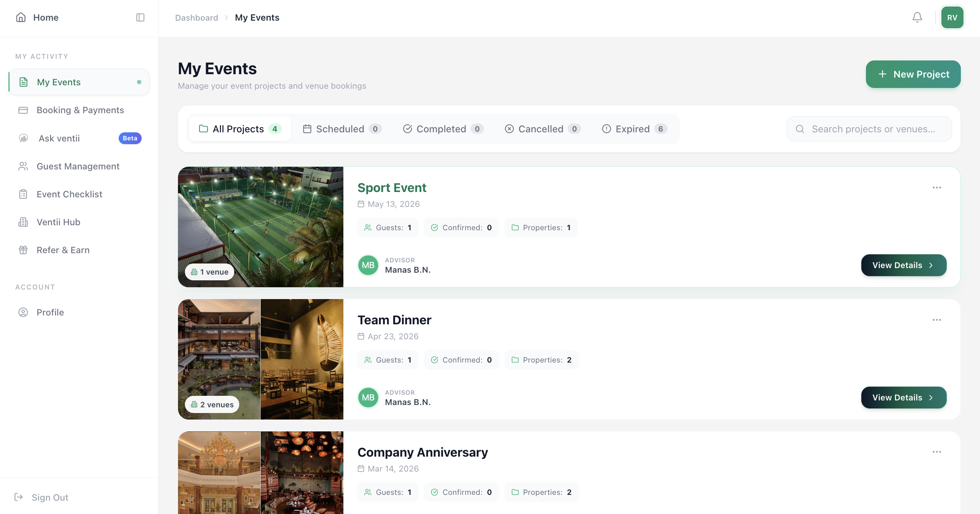The height and width of the screenshot is (514, 980).
Task: Open Sport Event three-dot options menu
Action: tap(936, 187)
